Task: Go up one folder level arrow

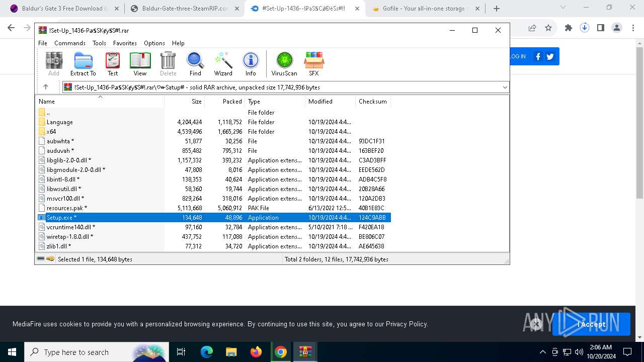Action: (x=46, y=87)
